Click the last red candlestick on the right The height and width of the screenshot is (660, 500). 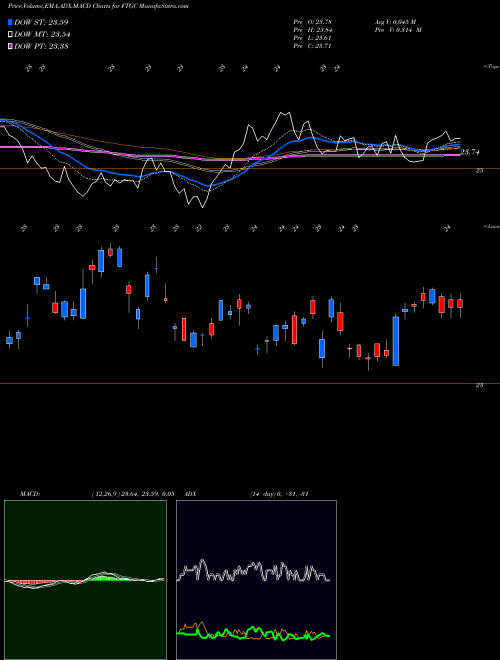[x=460, y=303]
